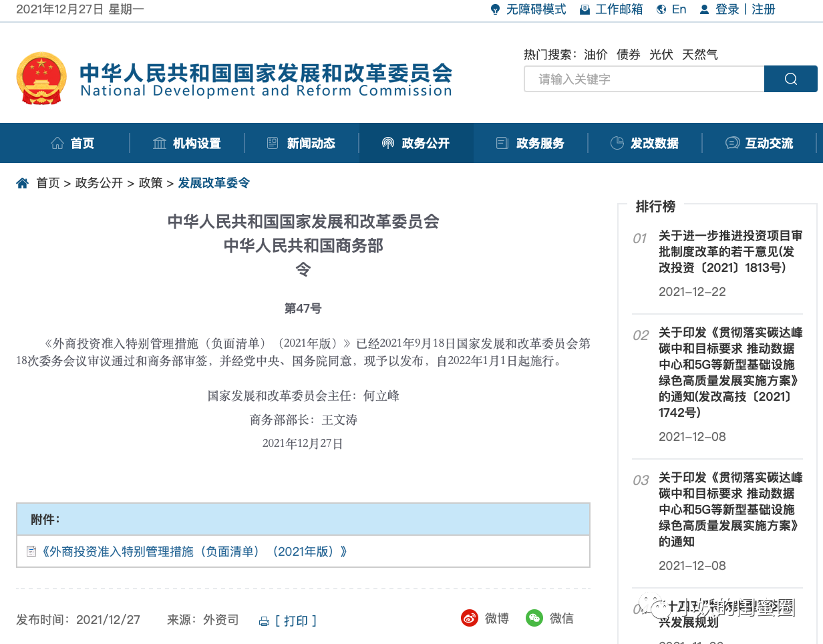Click 登录 login link
The image size is (823, 644).
727,9
